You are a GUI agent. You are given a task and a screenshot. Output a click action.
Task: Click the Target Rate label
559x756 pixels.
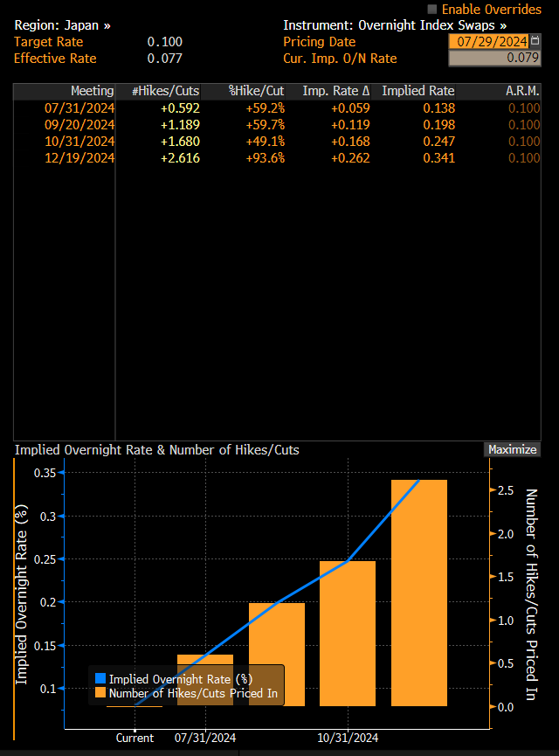51,42
